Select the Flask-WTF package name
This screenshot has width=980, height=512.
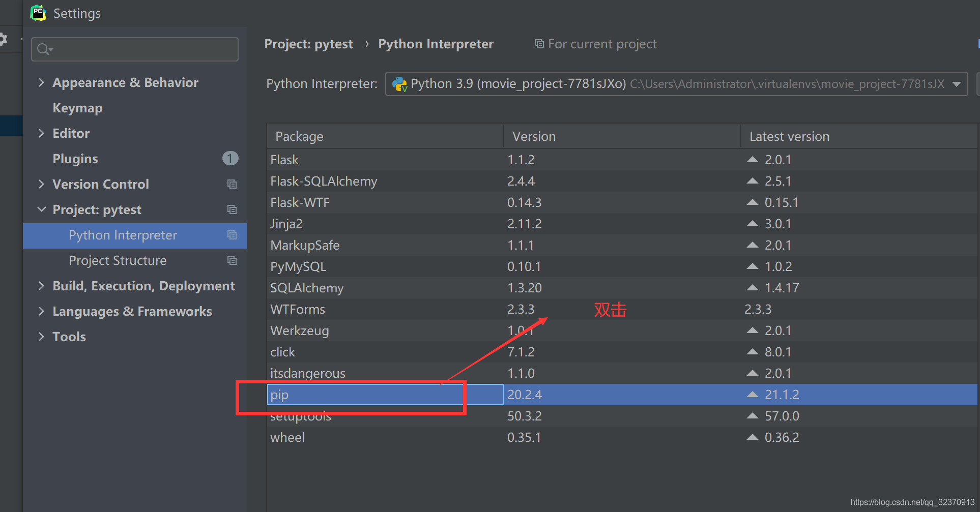pos(300,202)
